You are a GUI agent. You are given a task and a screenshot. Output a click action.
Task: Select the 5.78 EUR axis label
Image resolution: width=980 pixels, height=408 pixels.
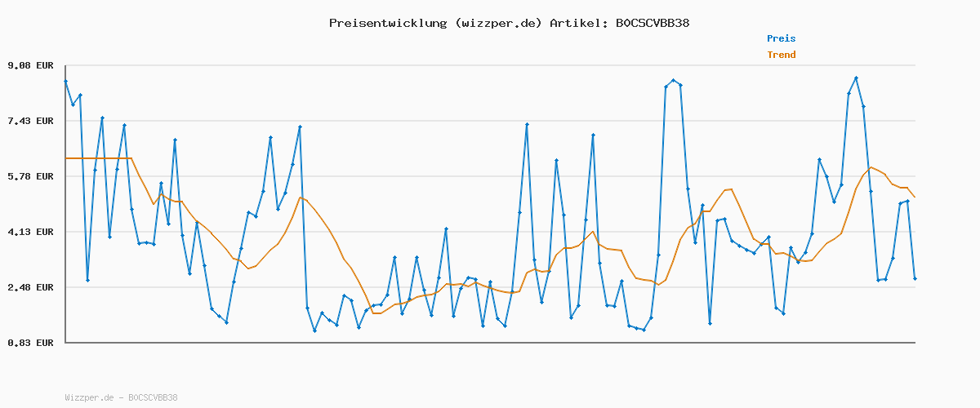pos(30,176)
